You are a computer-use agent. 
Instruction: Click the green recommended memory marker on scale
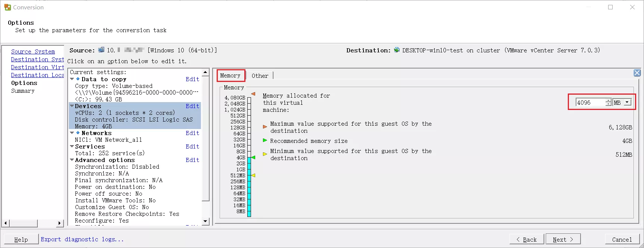[x=253, y=157]
